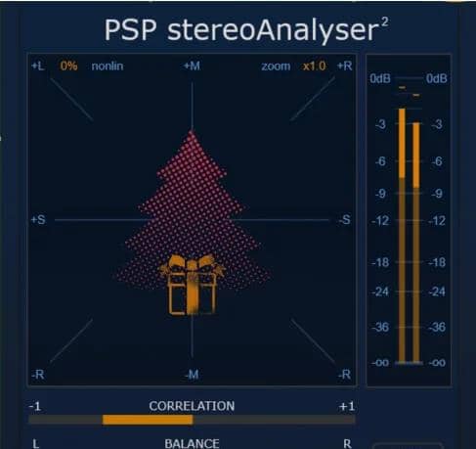The height and width of the screenshot is (449, 476).
Task: Click the 0% nonlinearity value
Action: [68, 67]
